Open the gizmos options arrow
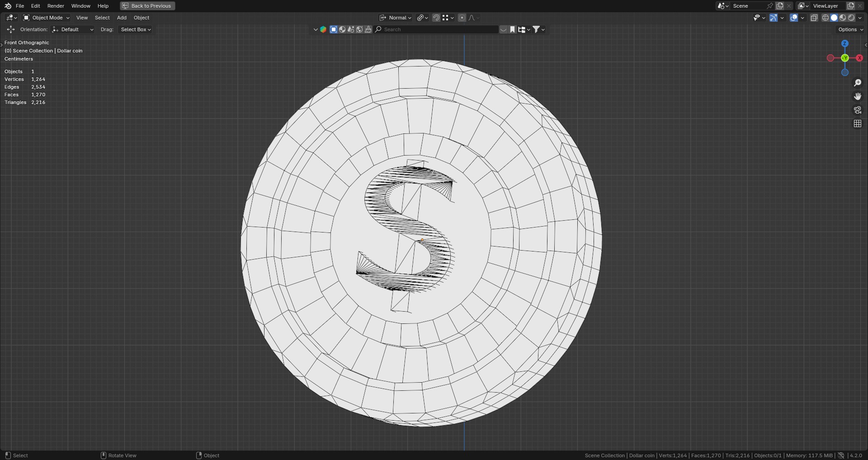Screen dimensions: 868x460 (x=782, y=18)
